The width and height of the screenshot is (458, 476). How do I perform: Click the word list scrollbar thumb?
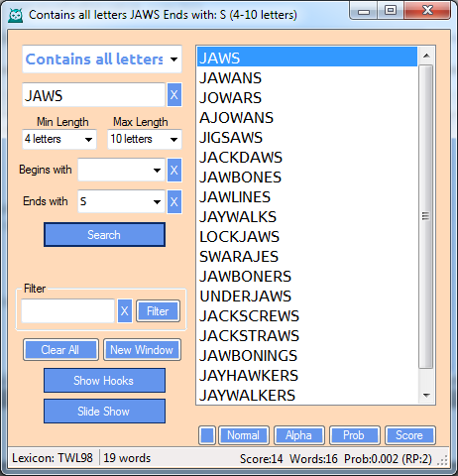(x=426, y=216)
